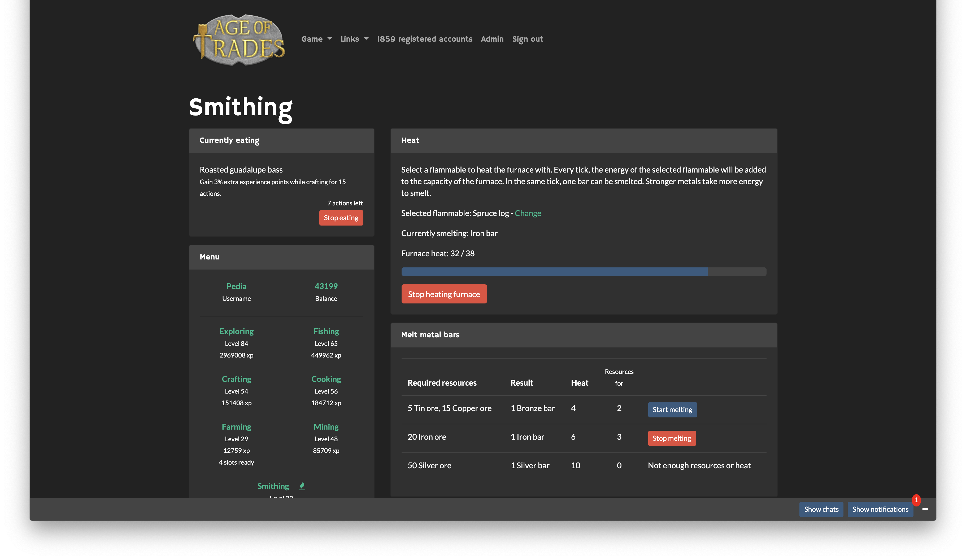Image resolution: width=966 pixels, height=560 pixels.
Task: Click the red notification badge showing 1
Action: pos(916,500)
